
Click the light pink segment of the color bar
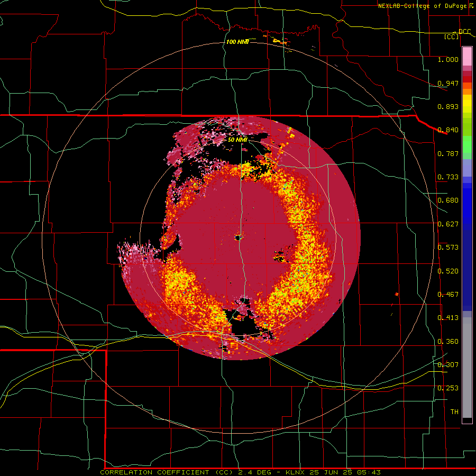(x=467, y=57)
